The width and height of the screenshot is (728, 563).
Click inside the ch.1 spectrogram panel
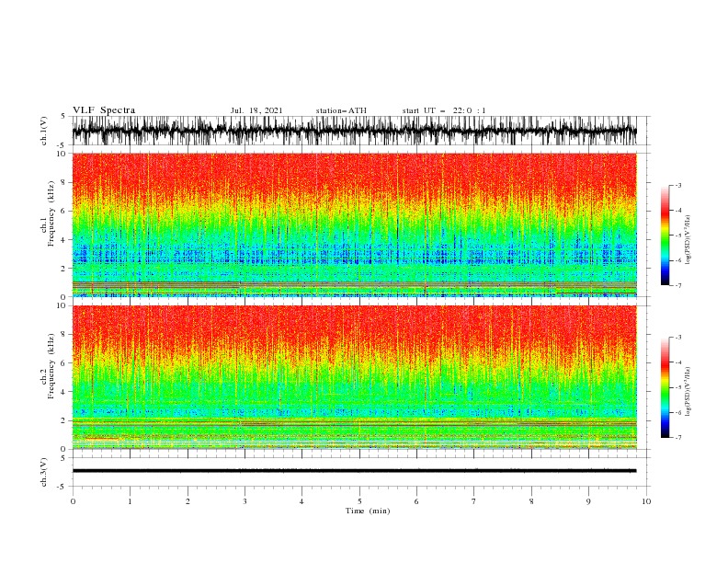(354, 224)
